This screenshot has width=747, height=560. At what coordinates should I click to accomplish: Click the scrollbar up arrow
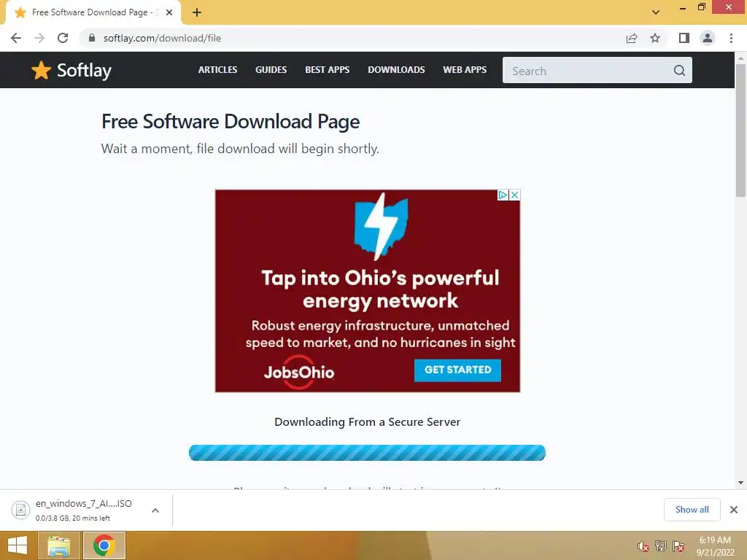(740, 58)
